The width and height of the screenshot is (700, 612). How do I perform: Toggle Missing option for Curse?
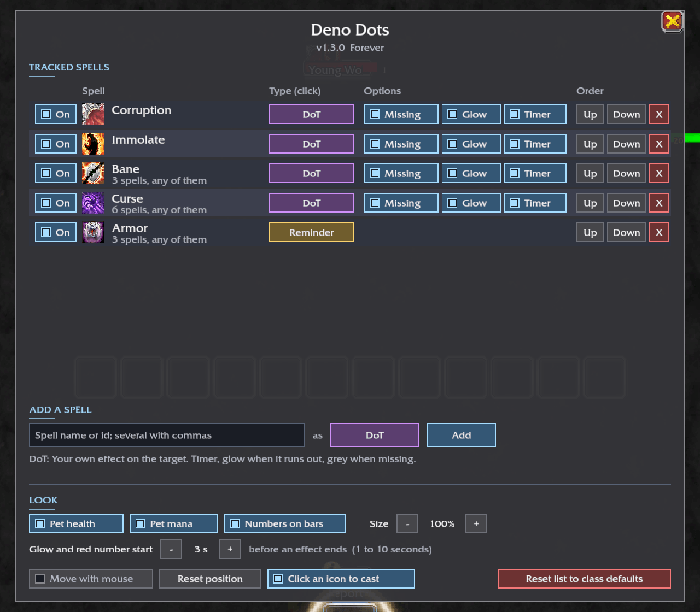[x=401, y=203]
